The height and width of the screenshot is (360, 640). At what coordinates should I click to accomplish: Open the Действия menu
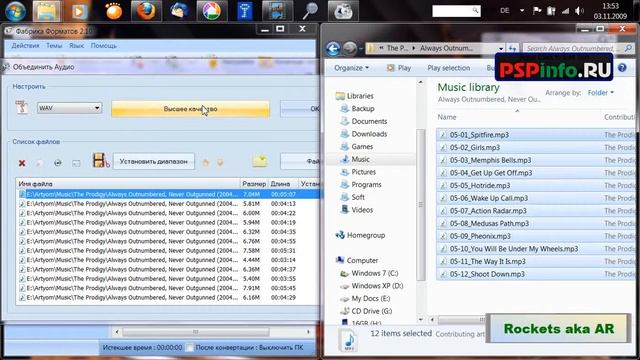(x=25, y=46)
